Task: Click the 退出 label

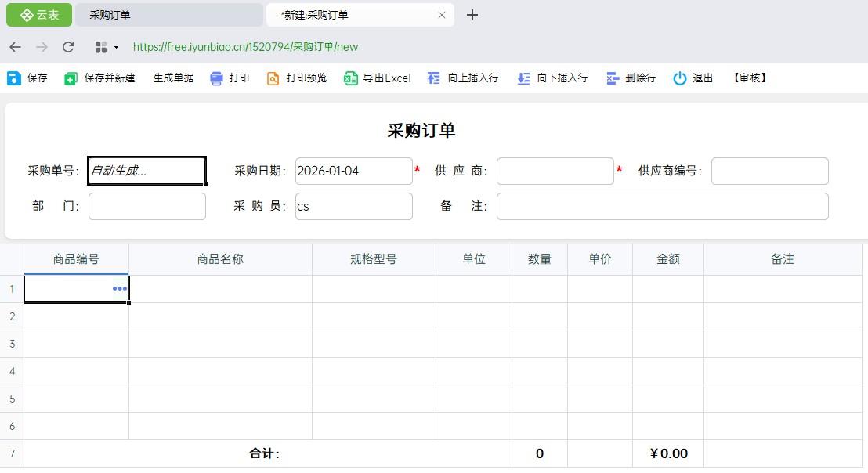Action: tap(703, 78)
